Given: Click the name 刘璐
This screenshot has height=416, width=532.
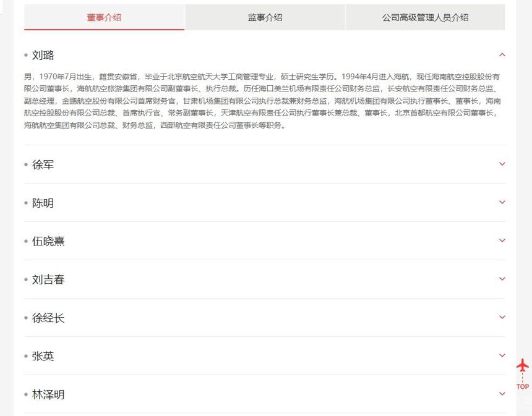Looking at the screenshot, I should [43, 55].
